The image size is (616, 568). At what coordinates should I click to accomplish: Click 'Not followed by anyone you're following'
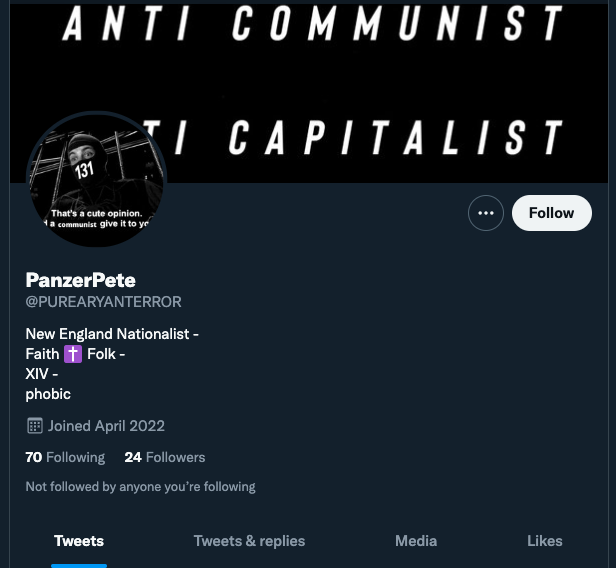coord(140,487)
